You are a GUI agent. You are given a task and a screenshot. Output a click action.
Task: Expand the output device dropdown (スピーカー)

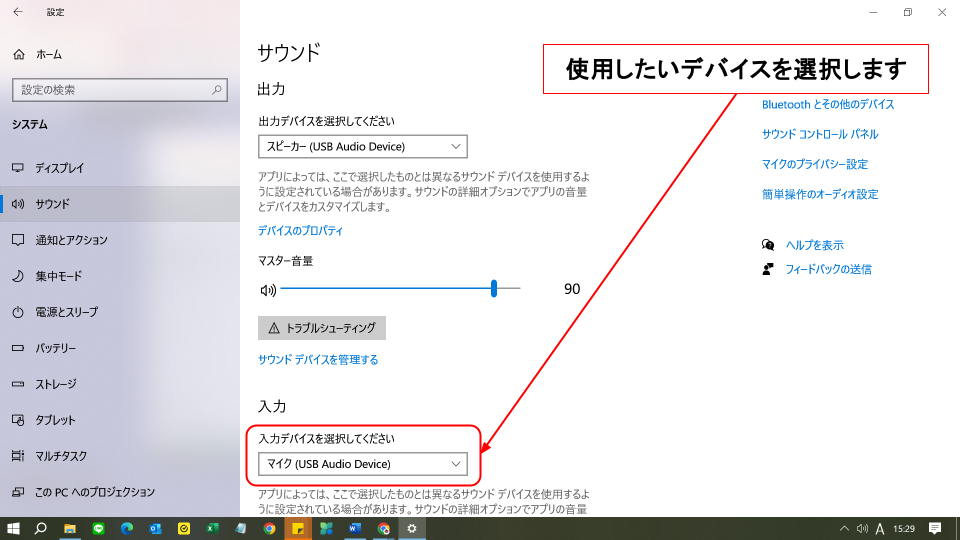(x=362, y=147)
